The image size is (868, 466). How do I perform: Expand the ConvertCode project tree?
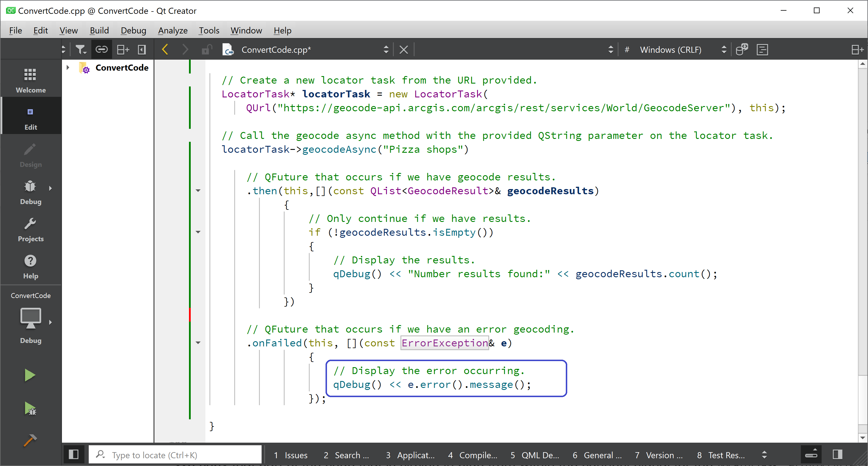coord(67,67)
